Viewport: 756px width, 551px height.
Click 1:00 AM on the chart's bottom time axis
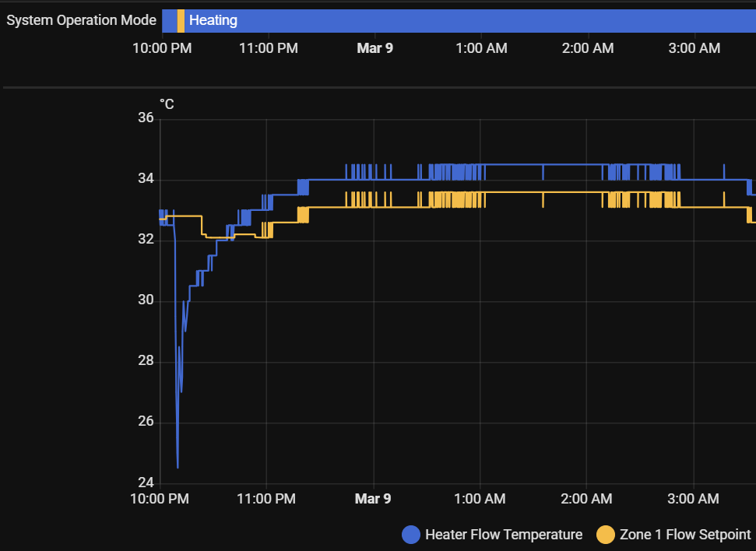click(x=481, y=499)
